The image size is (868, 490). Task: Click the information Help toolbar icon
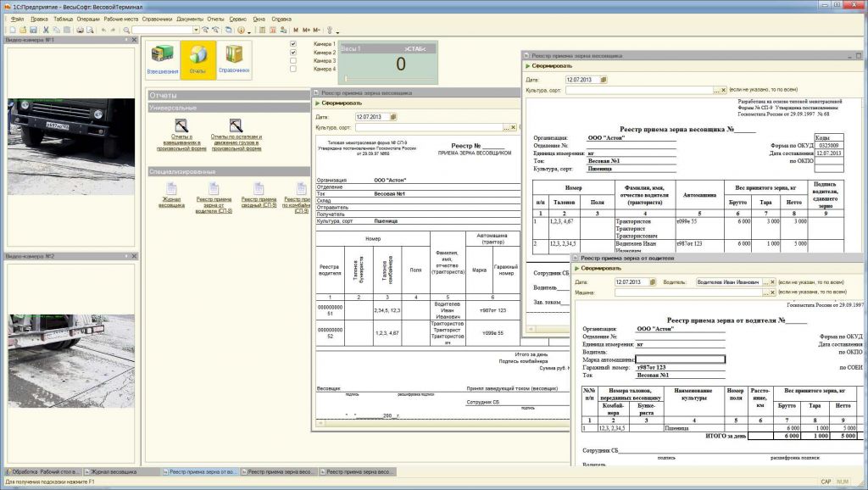point(241,30)
